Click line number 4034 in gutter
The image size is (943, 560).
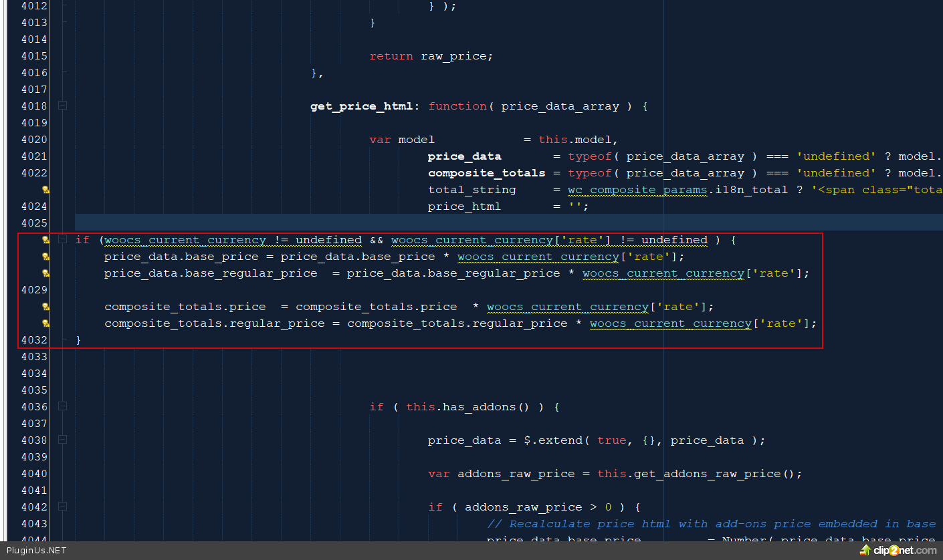pos(34,374)
